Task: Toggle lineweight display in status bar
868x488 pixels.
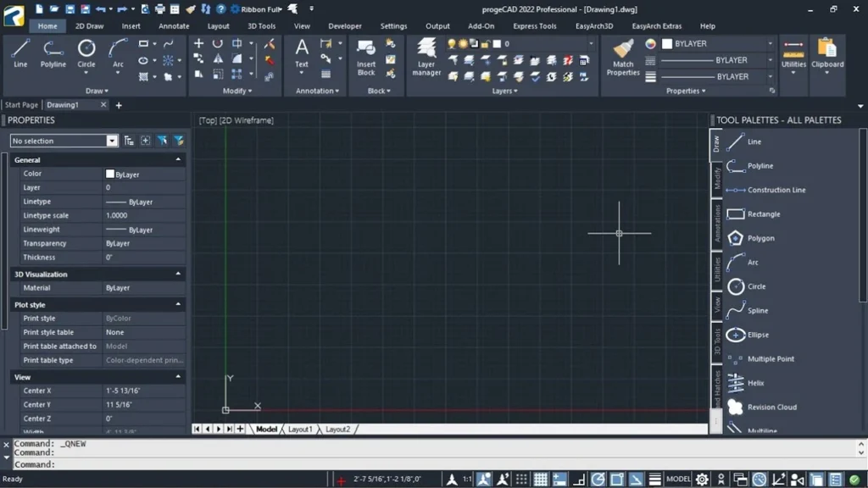Action: (655, 480)
